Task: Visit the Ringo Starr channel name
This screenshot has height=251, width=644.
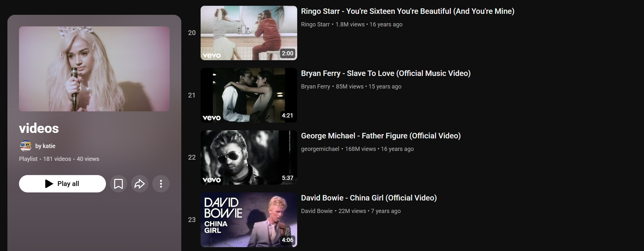Action: pyautogui.click(x=315, y=24)
